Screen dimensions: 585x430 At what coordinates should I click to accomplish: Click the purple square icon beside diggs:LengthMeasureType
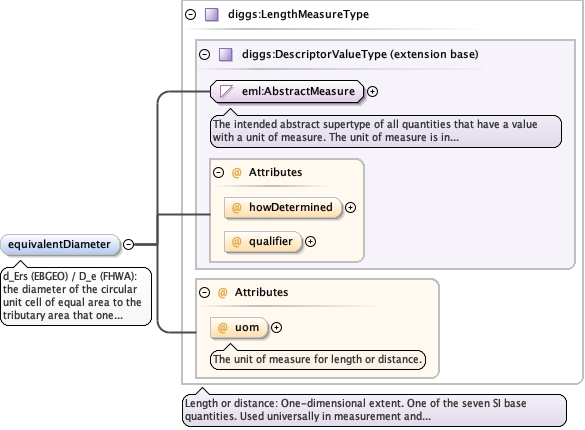(x=212, y=15)
